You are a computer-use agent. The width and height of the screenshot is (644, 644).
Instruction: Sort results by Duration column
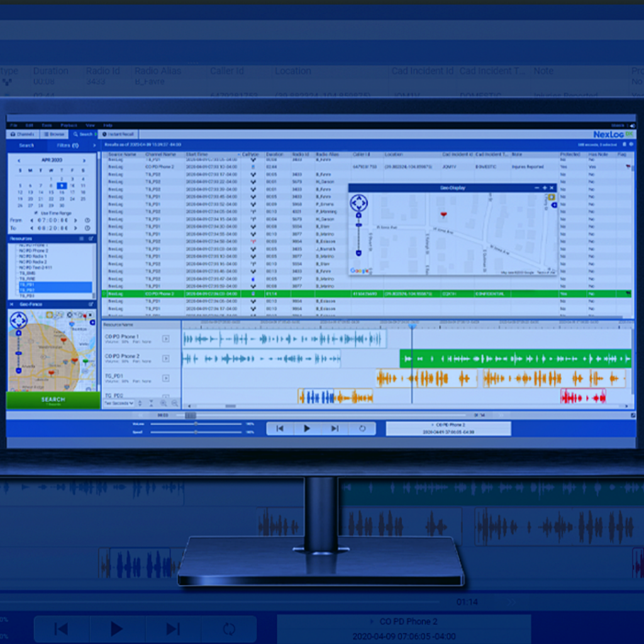pos(274,155)
